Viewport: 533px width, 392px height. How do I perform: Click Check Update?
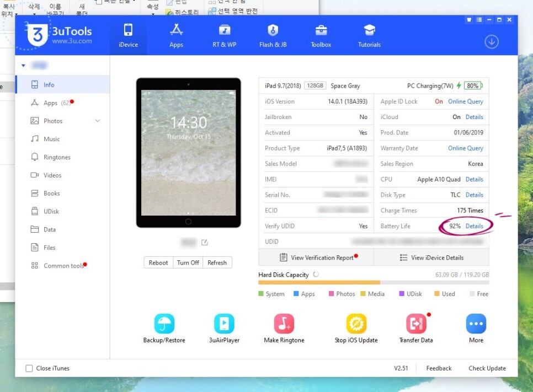pos(487,368)
